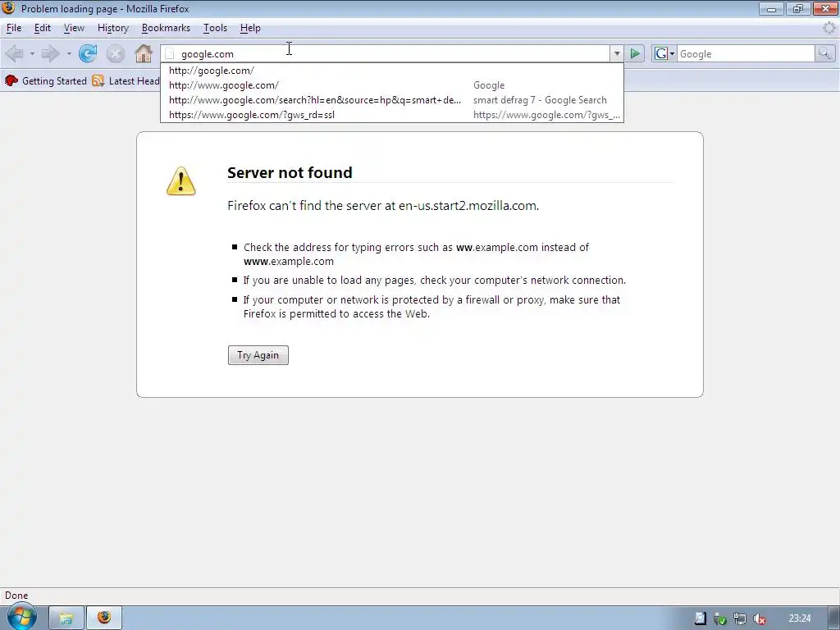Minimize the Firefox window

pos(771,8)
